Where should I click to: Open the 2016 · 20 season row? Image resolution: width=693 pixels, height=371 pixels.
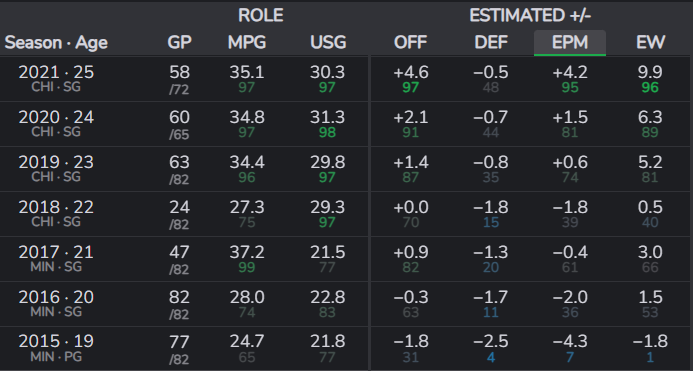(x=346, y=304)
